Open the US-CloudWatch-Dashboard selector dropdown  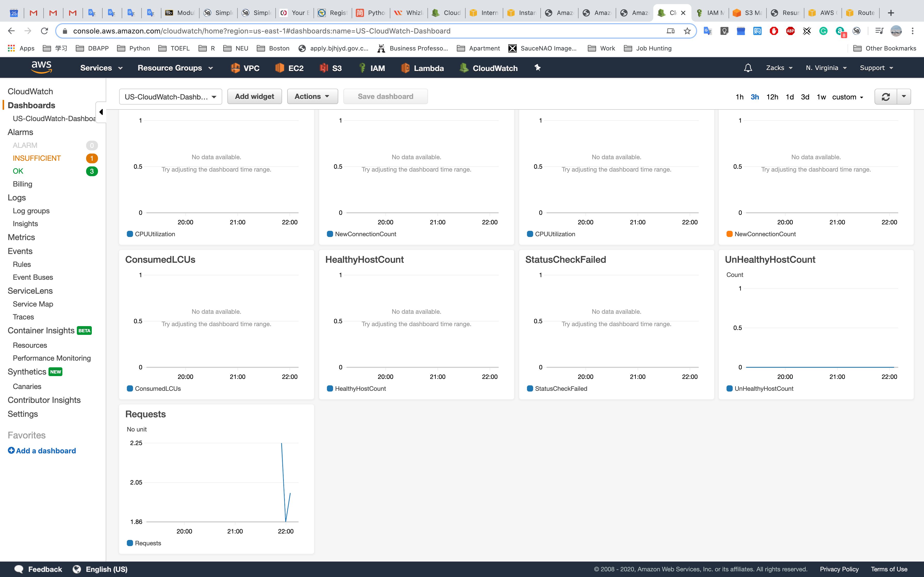[170, 97]
